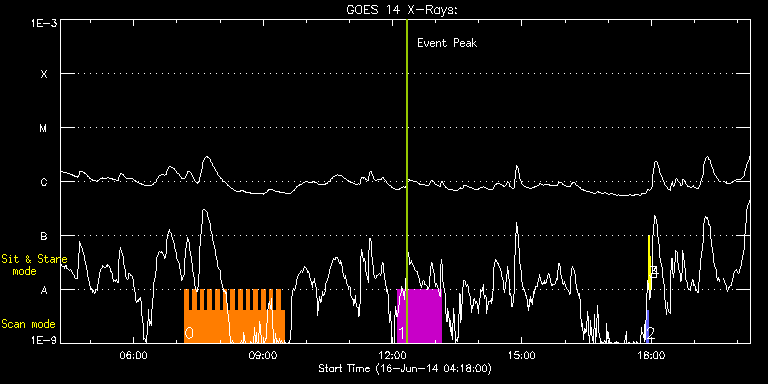The image size is (768, 384).
Task: Click the small boxed number 3 marker
Action: [x=654, y=272]
